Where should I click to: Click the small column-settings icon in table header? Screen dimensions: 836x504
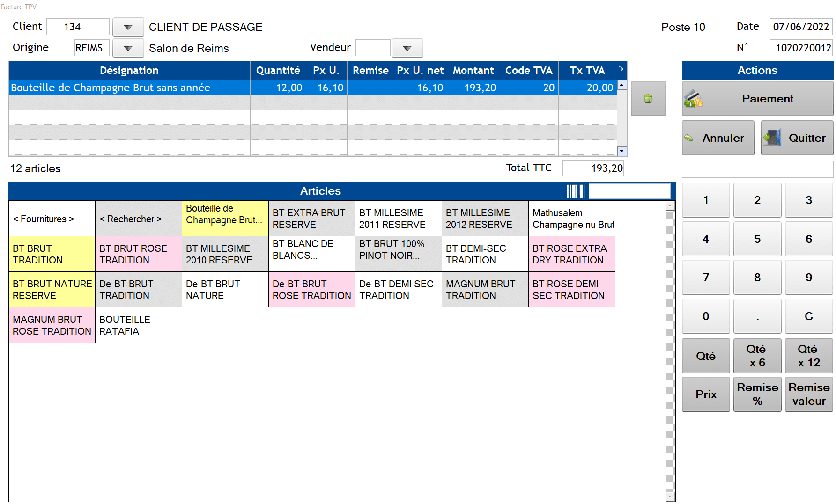[x=621, y=69]
